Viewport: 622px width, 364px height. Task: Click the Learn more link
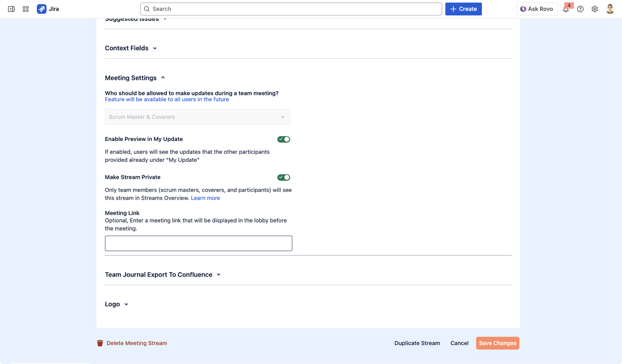(205, 198)
